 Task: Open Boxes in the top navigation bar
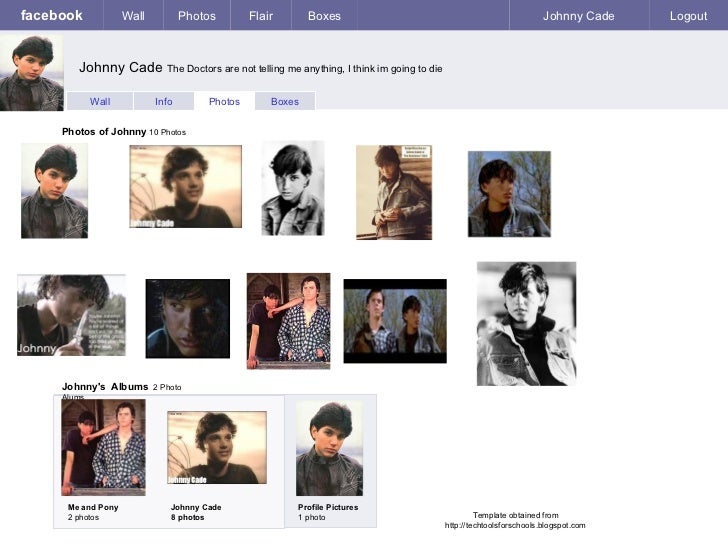[324, 16]
